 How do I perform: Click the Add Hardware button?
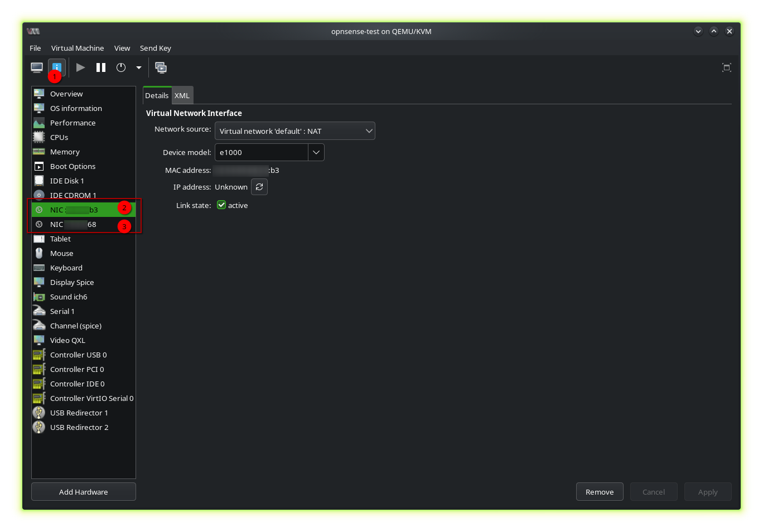(84, 492)
